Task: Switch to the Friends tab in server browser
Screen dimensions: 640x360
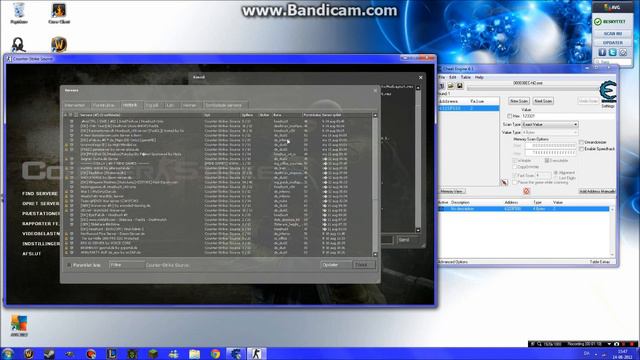Action: click(190, 105)
